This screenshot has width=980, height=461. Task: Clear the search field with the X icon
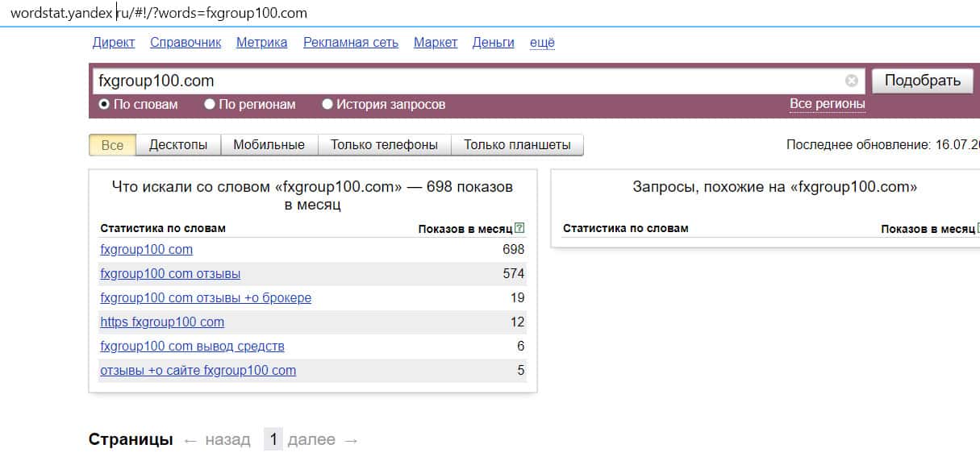tap(852, 81)
